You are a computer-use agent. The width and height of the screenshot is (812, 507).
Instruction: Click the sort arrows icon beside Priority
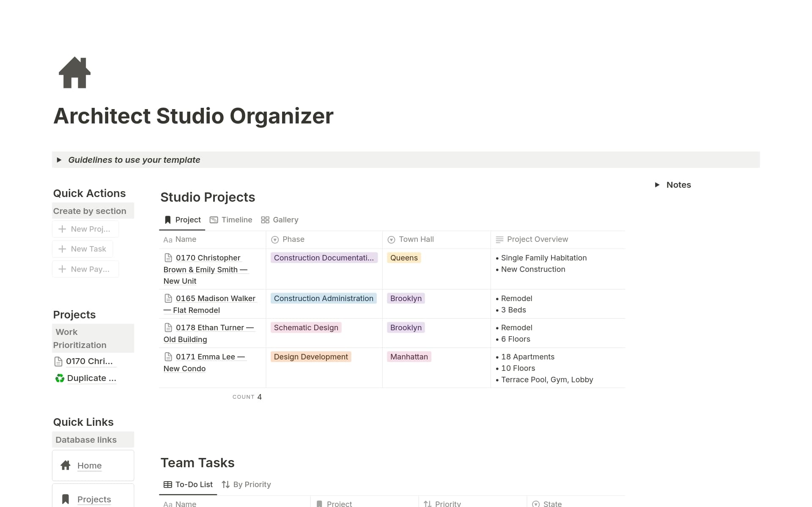click(x=427, y=503)
